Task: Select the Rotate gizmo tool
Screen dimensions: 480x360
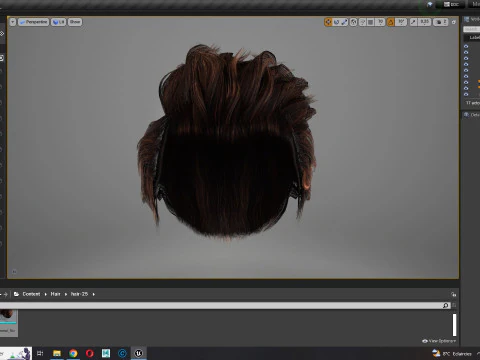Action: click(x=336, y=22)
